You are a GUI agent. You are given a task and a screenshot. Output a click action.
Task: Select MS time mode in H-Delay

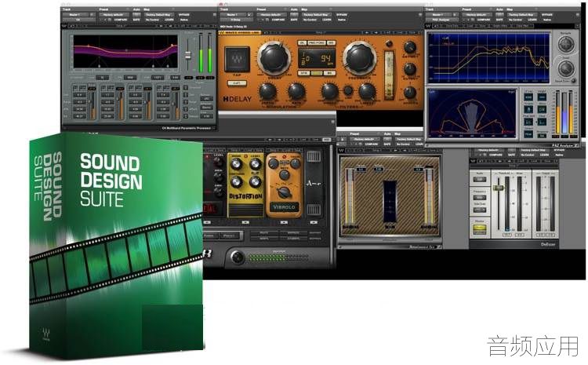tap(330, 74)
